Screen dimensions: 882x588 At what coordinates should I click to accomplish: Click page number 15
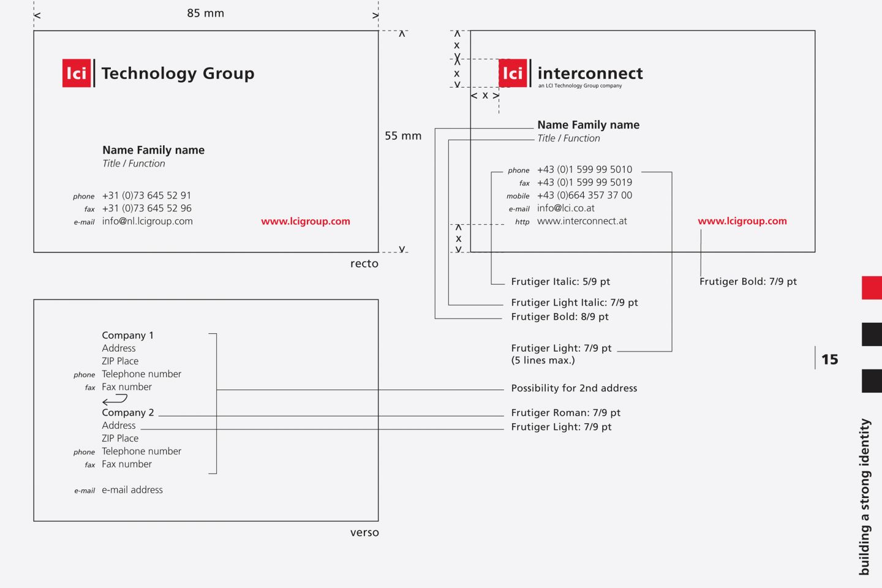click(x=830, y=360)
